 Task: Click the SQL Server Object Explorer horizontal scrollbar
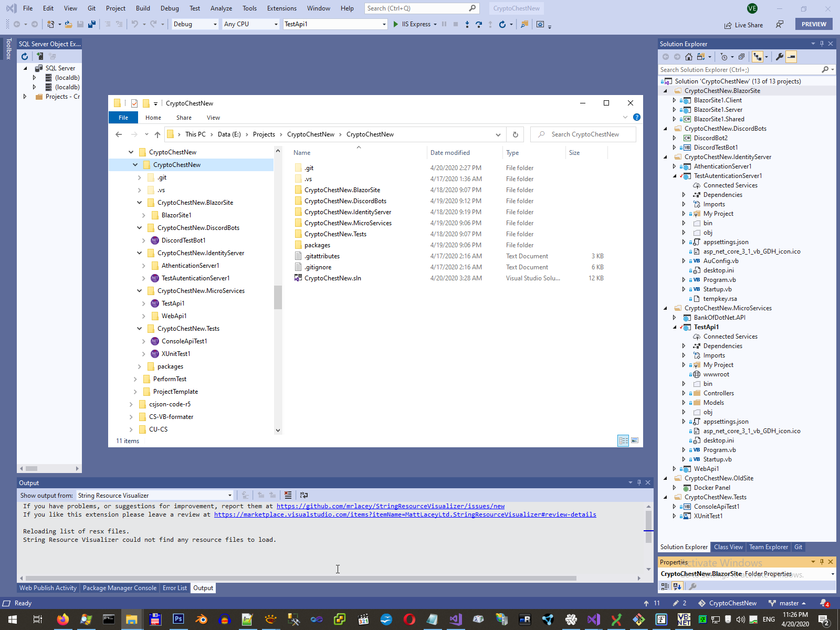pyautogui.click(x=31, y=468)
